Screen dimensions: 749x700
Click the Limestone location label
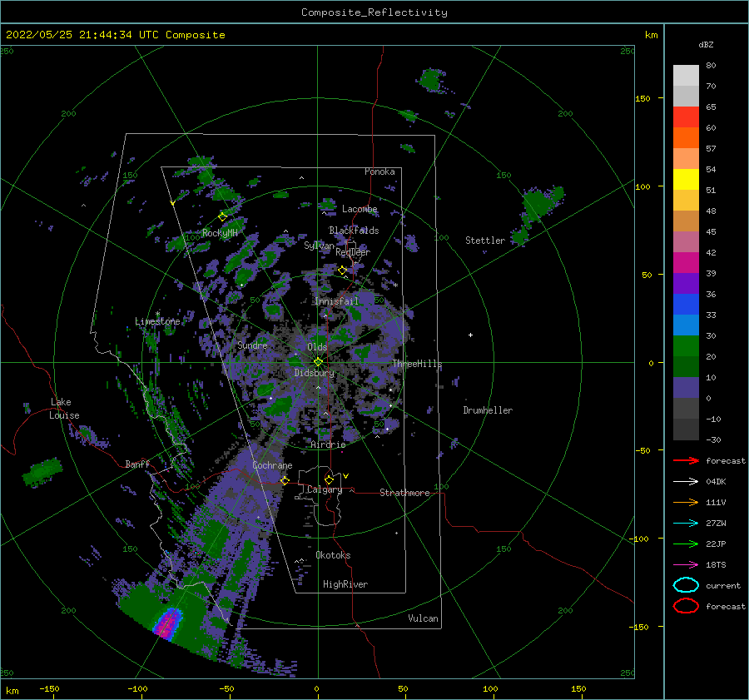tap(157, 321)
